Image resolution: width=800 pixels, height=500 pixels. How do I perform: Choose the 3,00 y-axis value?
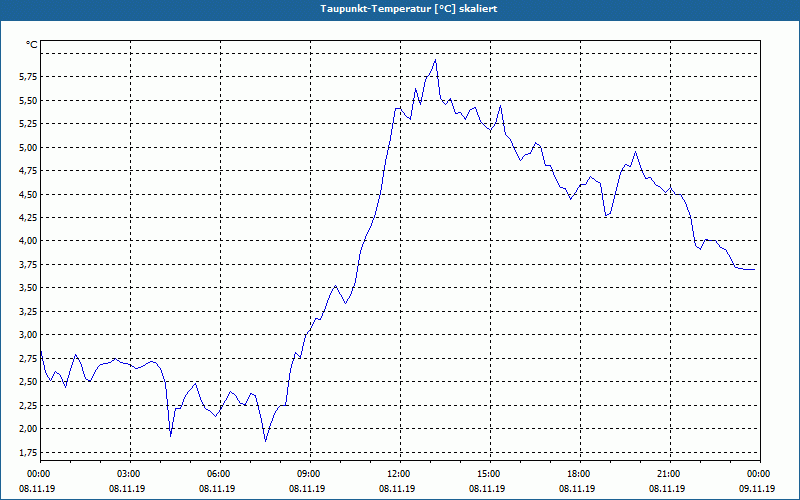click(x=29, y=335)
